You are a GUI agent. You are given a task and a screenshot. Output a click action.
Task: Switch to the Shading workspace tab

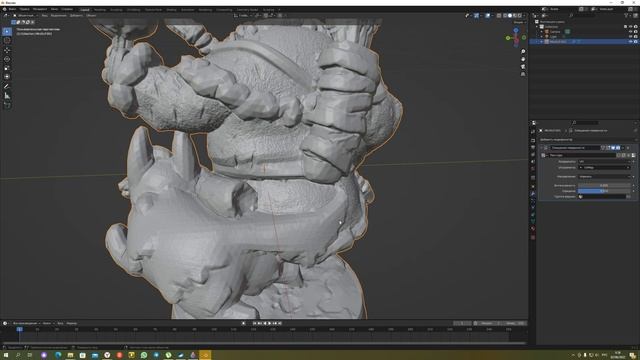171,9
